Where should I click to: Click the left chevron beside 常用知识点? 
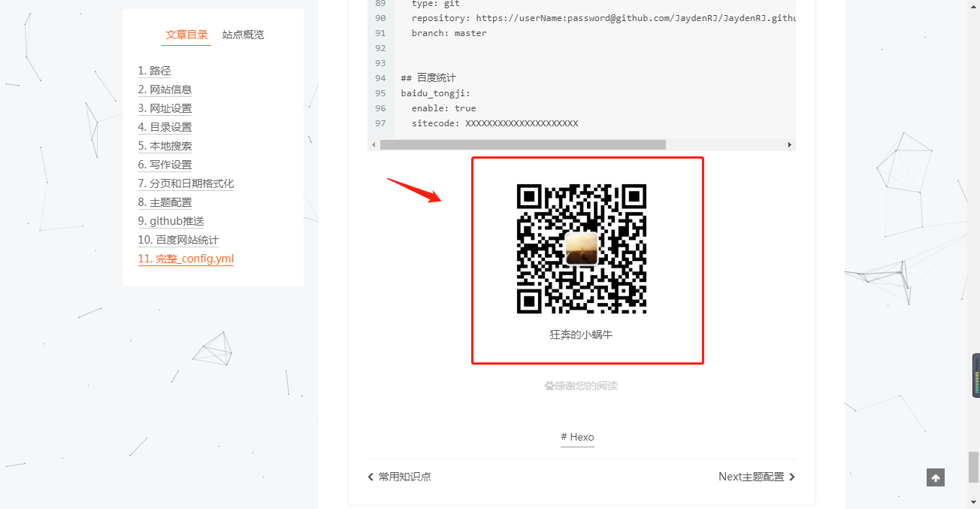pyautogui.click(x=370, y=476)
